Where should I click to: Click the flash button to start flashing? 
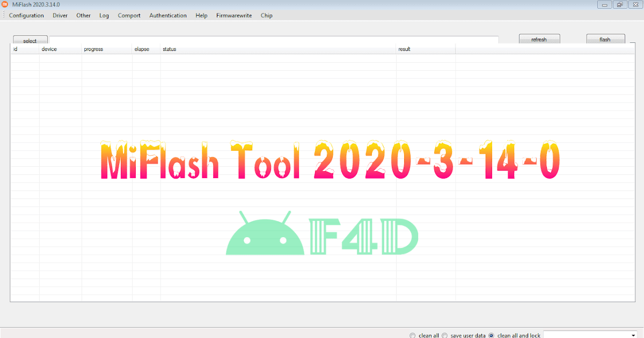pos(605,39)
